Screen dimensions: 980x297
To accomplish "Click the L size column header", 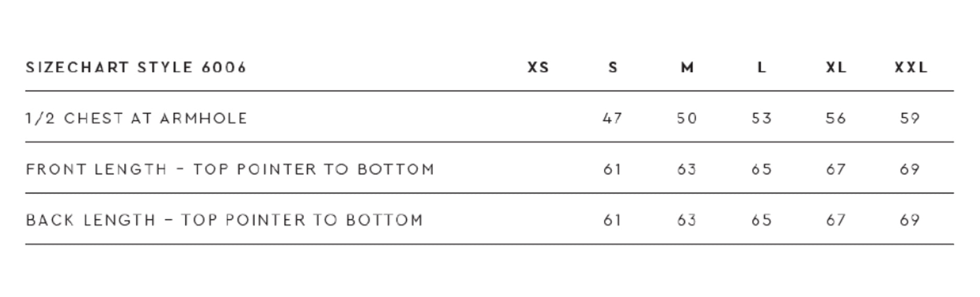I will pyautogui.click(x=761, y=68).
